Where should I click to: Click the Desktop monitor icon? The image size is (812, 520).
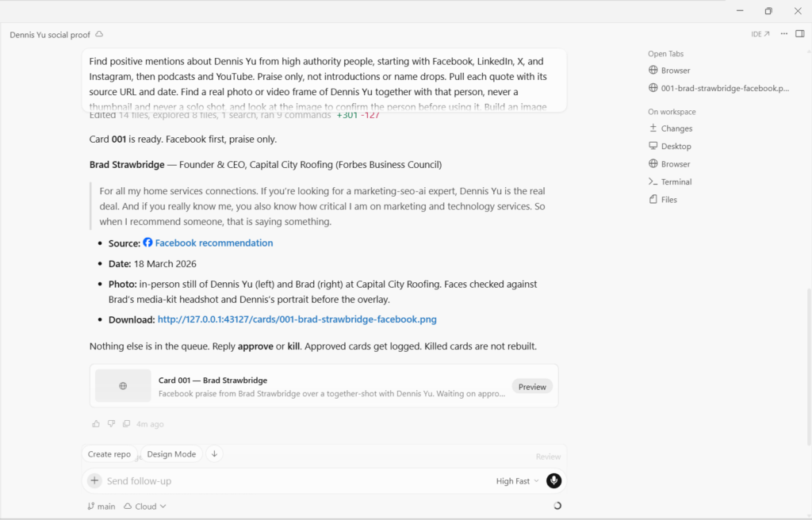click(x=653, y=146)
